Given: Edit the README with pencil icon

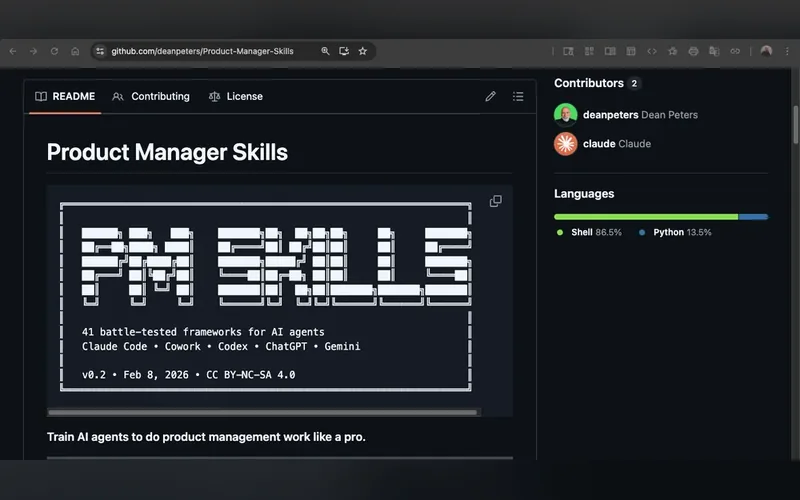Looking at the screenshot, I should 490,96.
